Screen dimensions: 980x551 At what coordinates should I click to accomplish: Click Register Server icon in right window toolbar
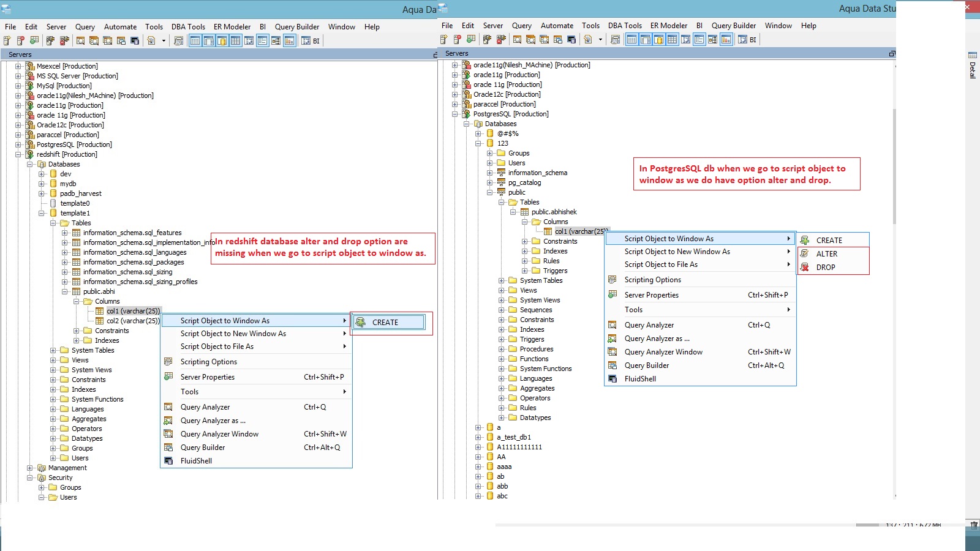pyautogui.click(x=444, y=40)
